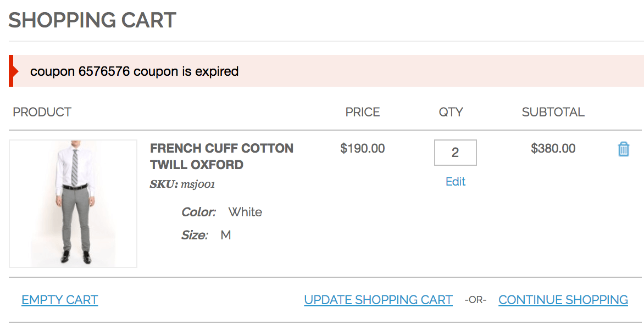The height and width of the screenshot is (325, 644).
Task: Click the Shopping Cart page heading
Action: (92, 20)
